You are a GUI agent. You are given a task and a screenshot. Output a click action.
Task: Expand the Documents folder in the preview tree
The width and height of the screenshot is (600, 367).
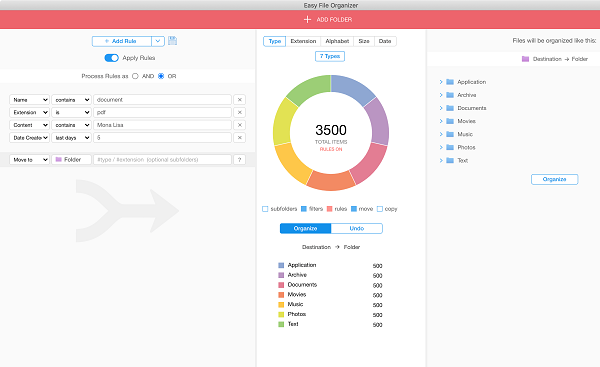click(x=441, y=108)
